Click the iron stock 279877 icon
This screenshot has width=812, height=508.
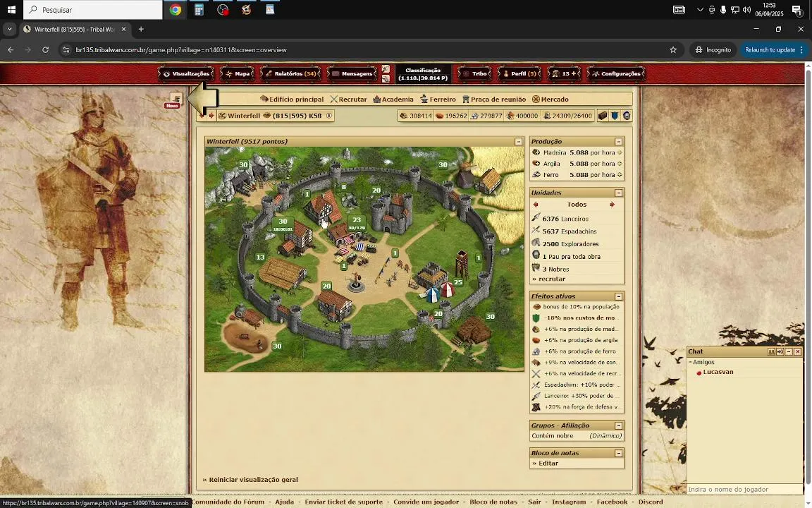474,116
